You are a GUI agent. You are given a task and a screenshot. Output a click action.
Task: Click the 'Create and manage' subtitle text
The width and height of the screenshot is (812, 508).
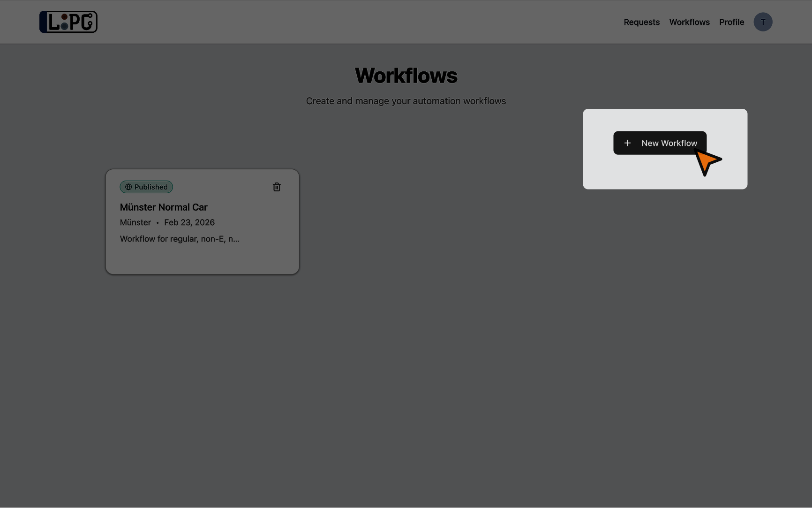[406, 101]
